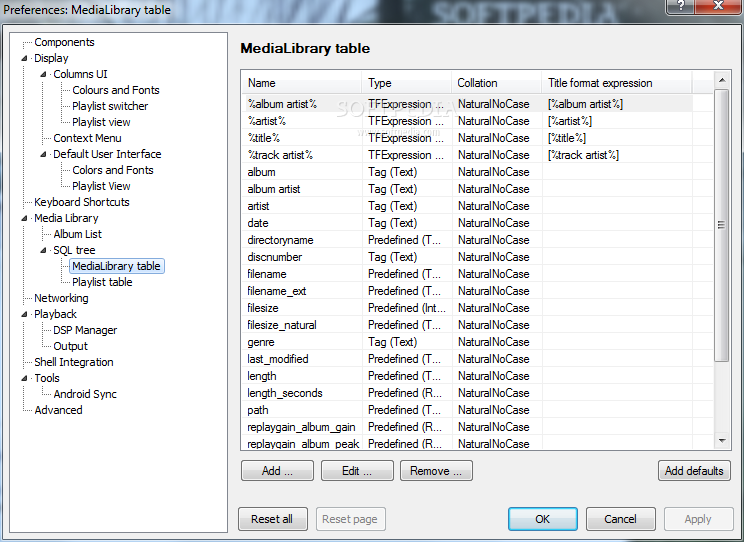The image size is (744, 542).
Task: Open Shell Integration preferences
Action: [x=74, y=362]
